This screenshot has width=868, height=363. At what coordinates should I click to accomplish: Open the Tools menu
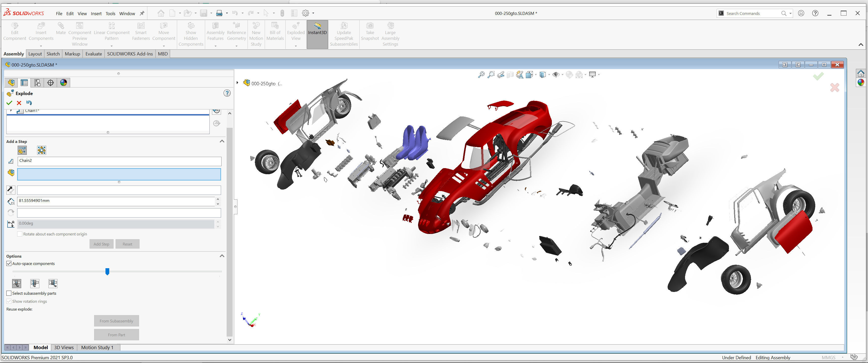(110, 13)
